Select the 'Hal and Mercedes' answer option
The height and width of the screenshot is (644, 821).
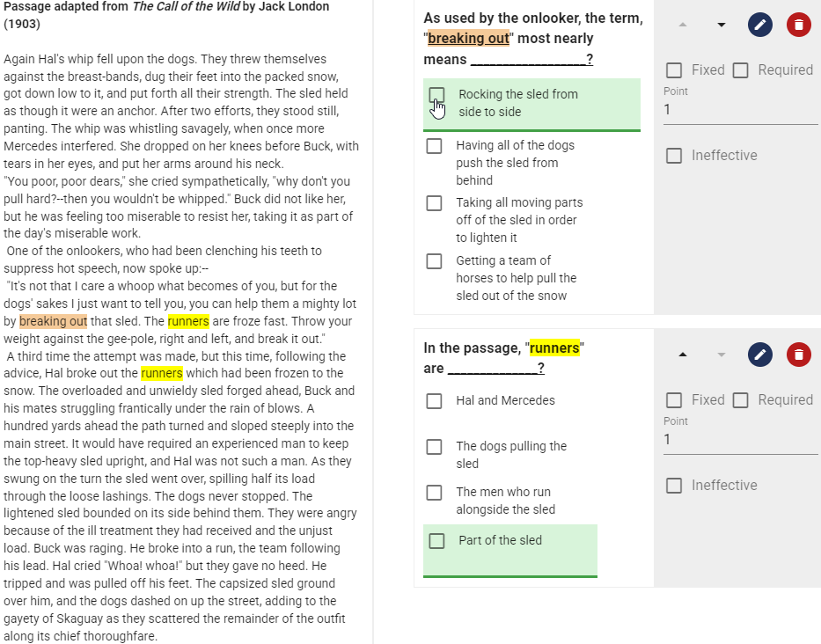(434, 401)
